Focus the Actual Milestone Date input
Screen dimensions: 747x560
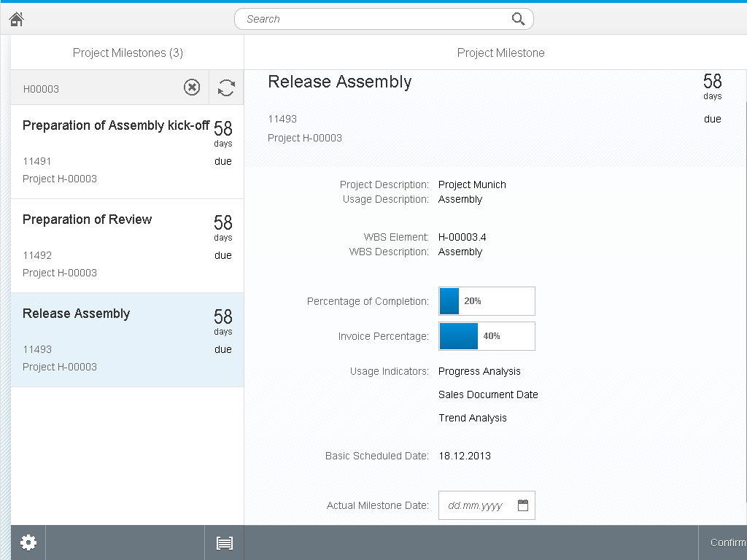point(476,505)
